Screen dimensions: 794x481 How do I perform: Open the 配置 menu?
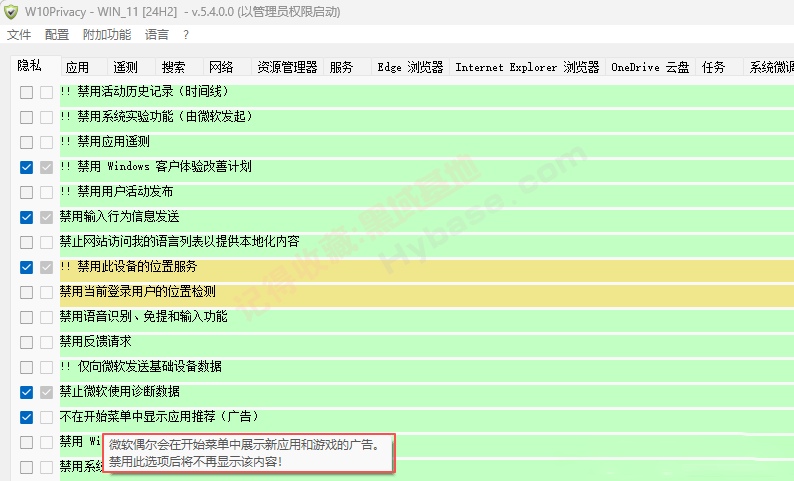57,34
